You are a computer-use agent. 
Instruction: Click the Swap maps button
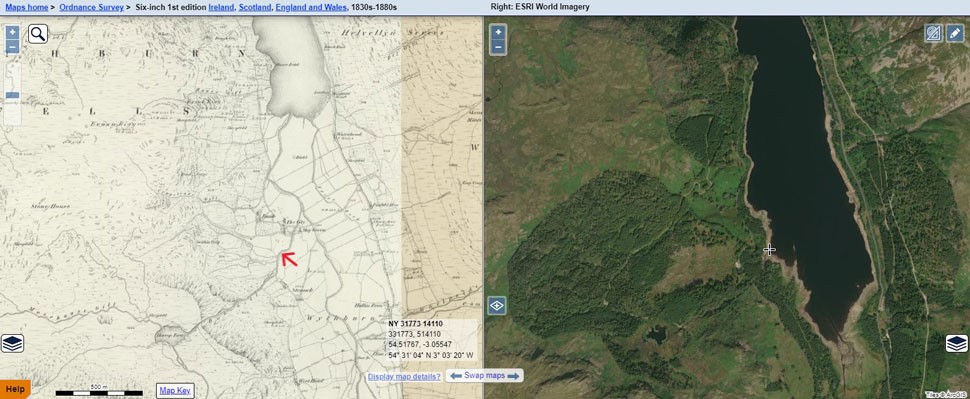pos(484,375)
